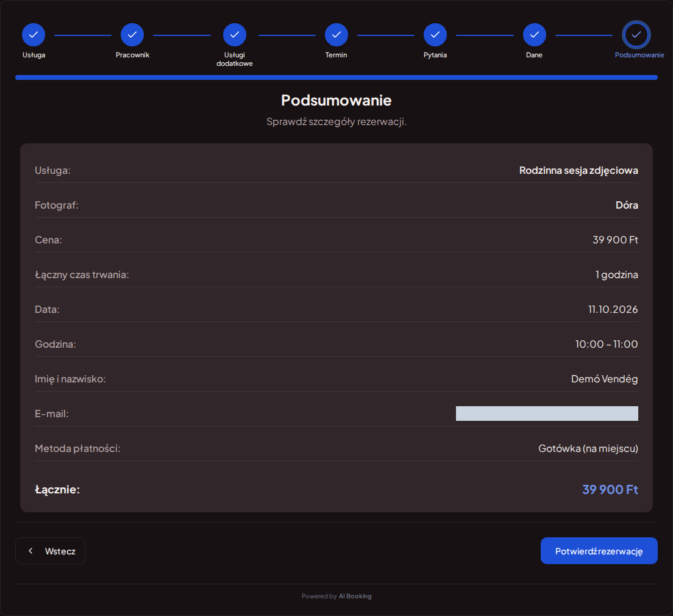The image size is (673, 616).
Task: Go to Usługi dodatkowe step circle
Action: (235, 35)
